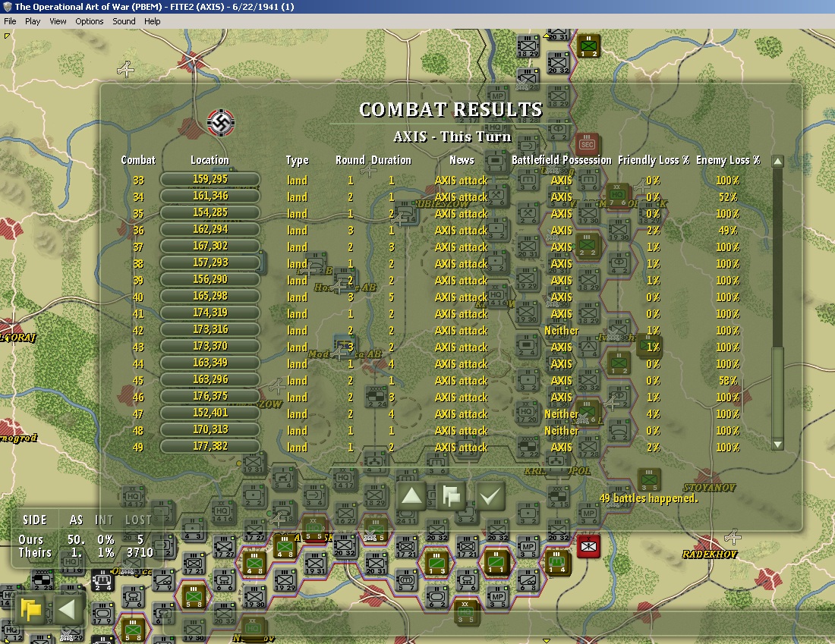Image resolution: width=835 pixels, height=644 pixels.
Task: Click the up-triangle button in Combat Results
Action: (411, 497)
